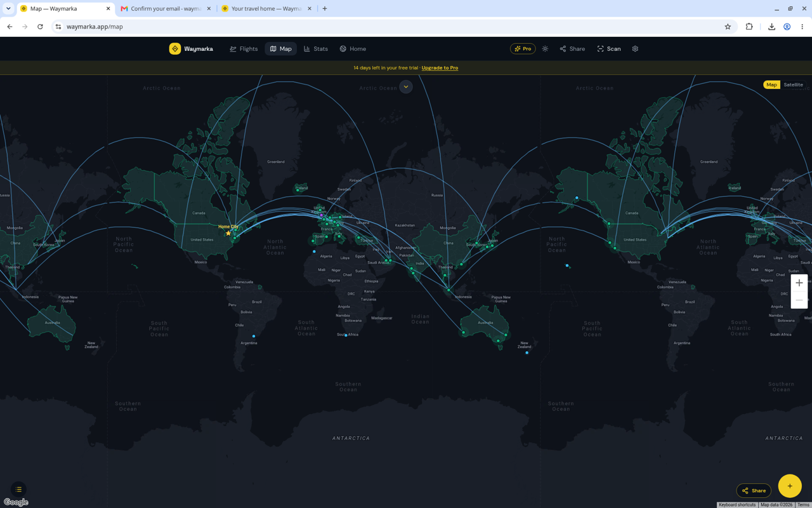The height and width of the screenshot is (508, 812).
Task: View site information icon in the address bar
Action: [58, 27]
